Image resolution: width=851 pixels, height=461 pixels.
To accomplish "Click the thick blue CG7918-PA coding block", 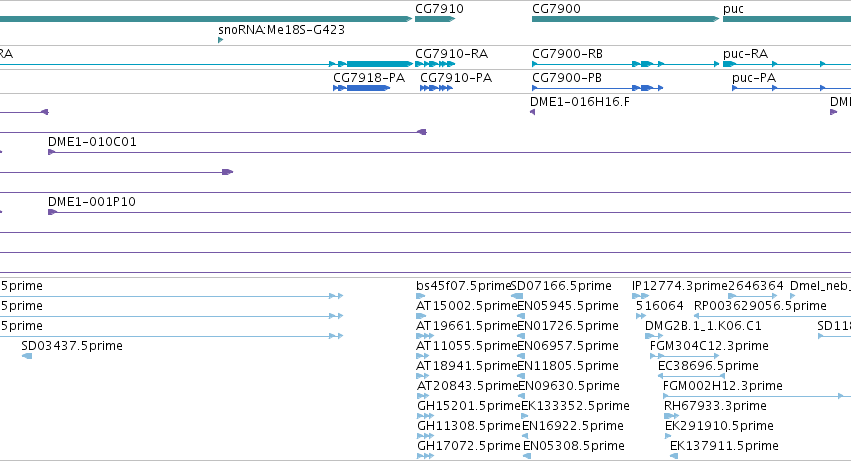I will pyautogui.click(x=368, y=88).
